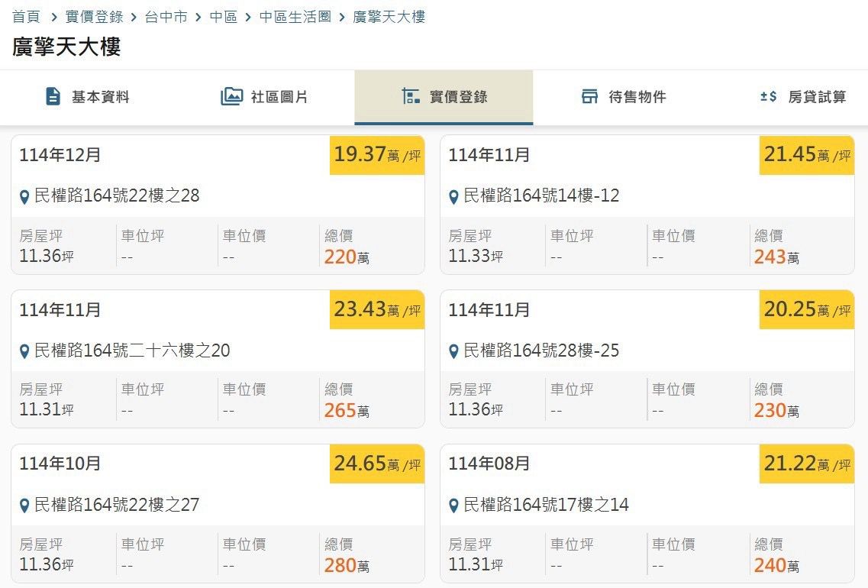Open address 民權路164號二十六樓之20
This screenshot has height=588, width=868.
point(132,351)
